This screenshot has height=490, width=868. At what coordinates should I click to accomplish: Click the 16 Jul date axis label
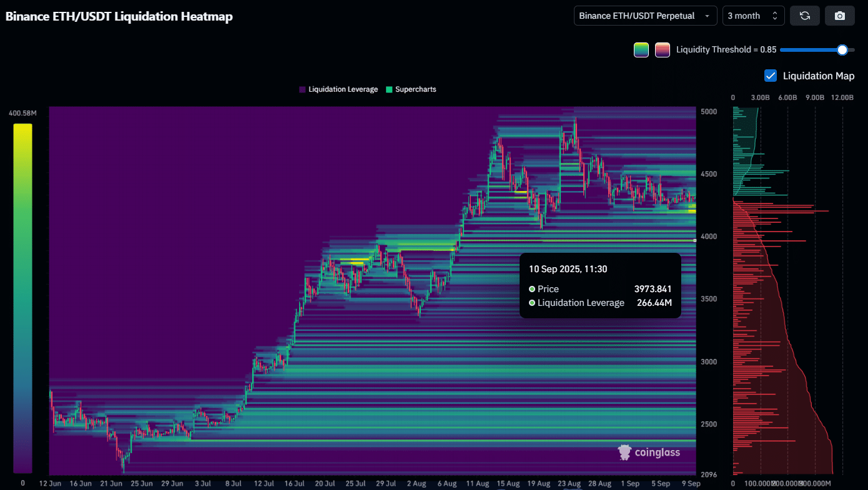click(294, 483)
